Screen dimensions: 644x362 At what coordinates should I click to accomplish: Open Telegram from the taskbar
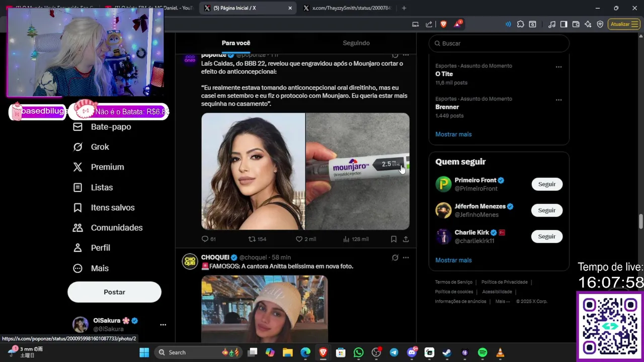pos(393,352)
